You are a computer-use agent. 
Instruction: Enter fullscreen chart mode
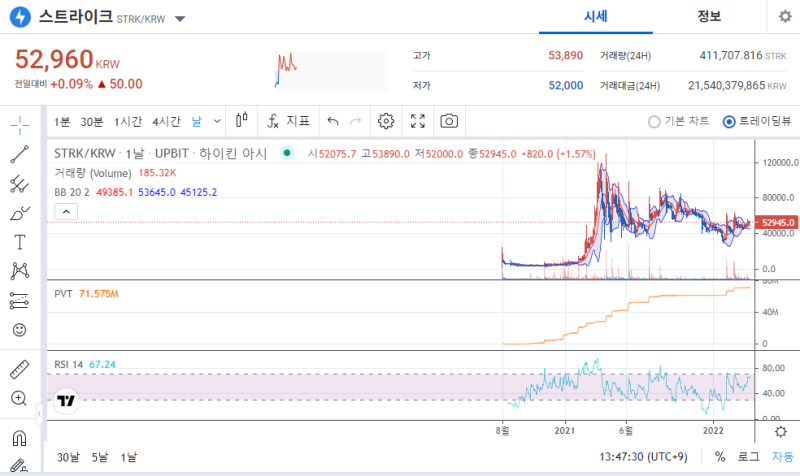point(418,121)
